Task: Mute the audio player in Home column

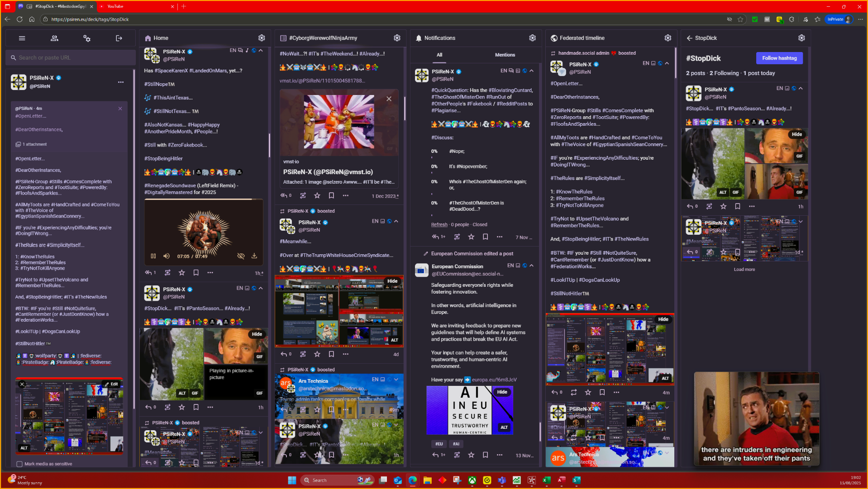Action: (x=167, y=256)
